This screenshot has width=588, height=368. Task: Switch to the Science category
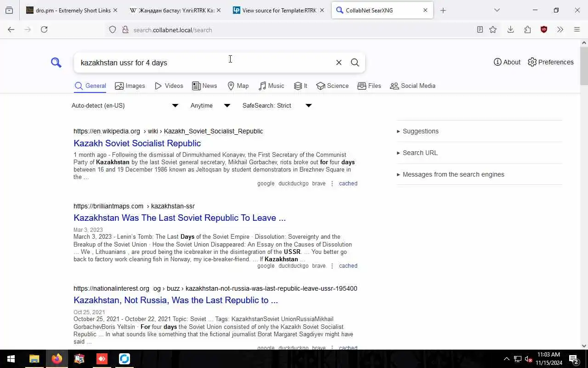pyautogui.click(x=332, y=86)
